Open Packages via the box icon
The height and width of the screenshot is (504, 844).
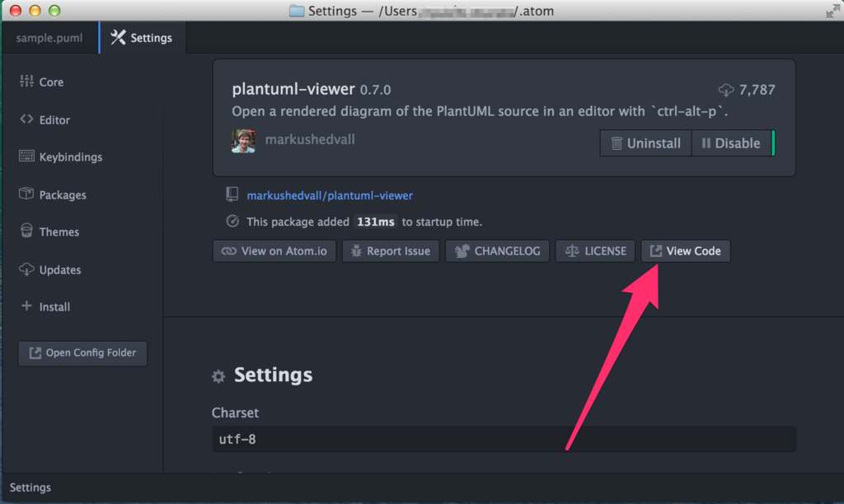pyautogui.click(x=26, y=194)
